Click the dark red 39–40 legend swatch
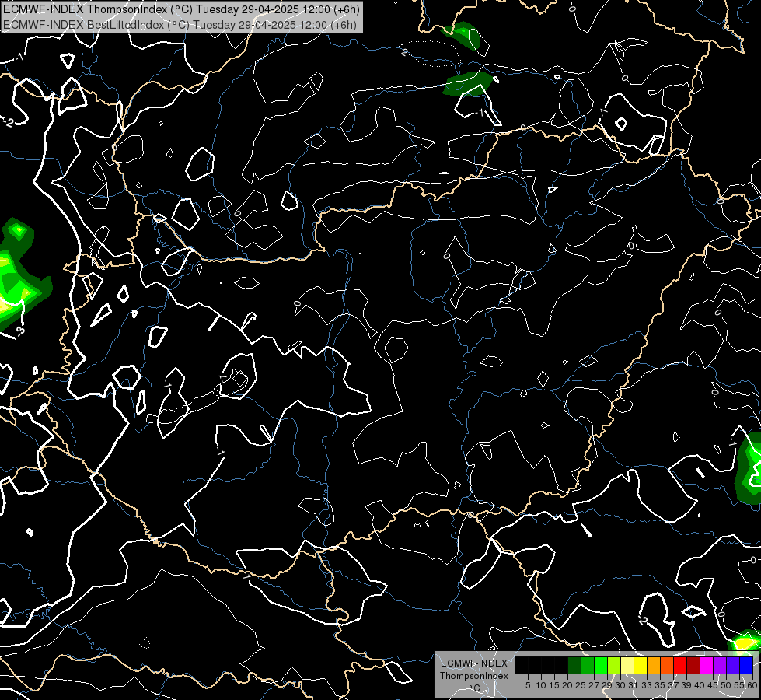Viewport: 761px width, 700px height. (x=693, y=665)
